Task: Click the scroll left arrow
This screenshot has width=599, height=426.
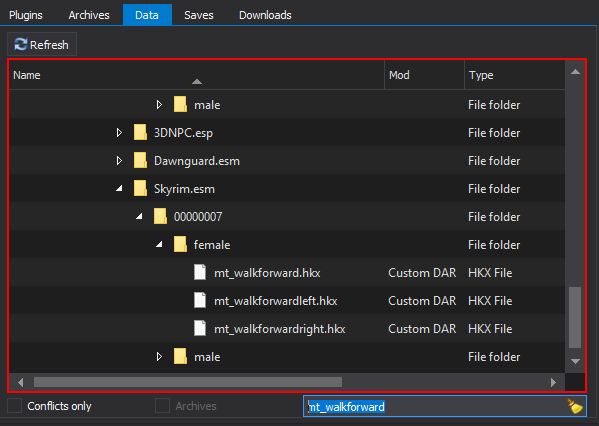Action: 21,382
